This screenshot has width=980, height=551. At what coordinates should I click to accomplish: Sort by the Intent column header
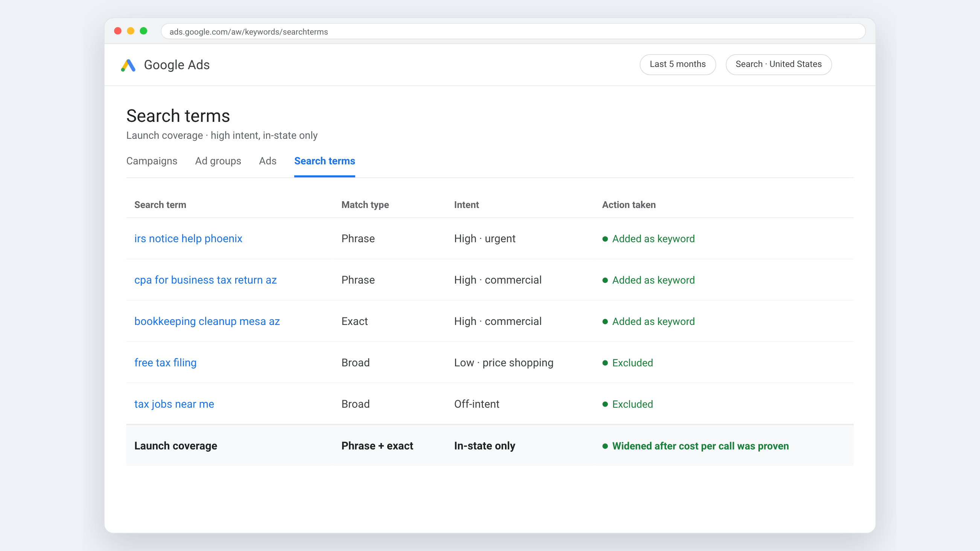[466, 205]
